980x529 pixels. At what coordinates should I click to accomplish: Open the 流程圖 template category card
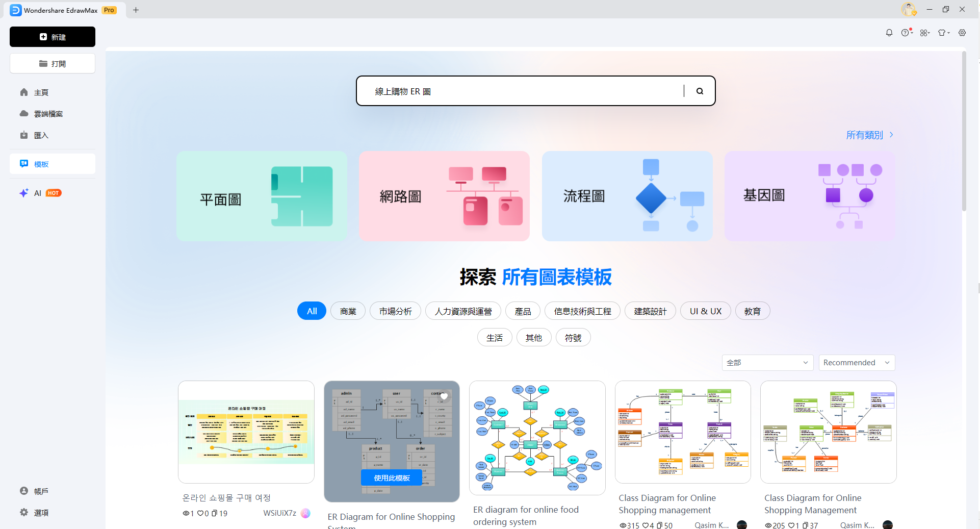pos(627,196)
